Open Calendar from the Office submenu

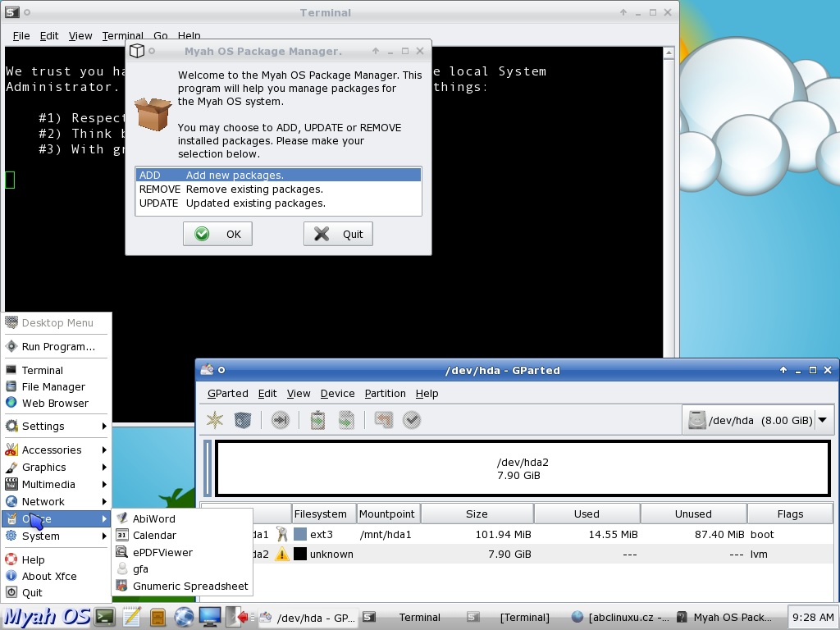pyautogui.click(x=182, y=535)
